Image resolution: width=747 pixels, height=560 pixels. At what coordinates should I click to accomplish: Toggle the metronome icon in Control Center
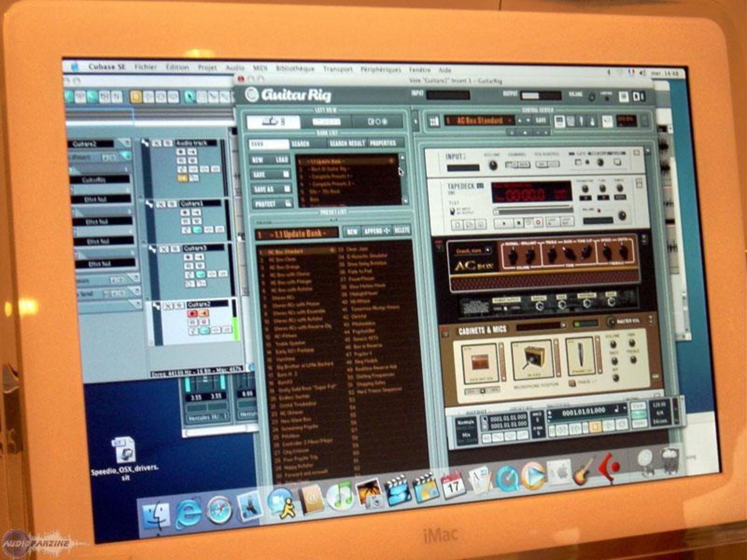coord(592,122)
